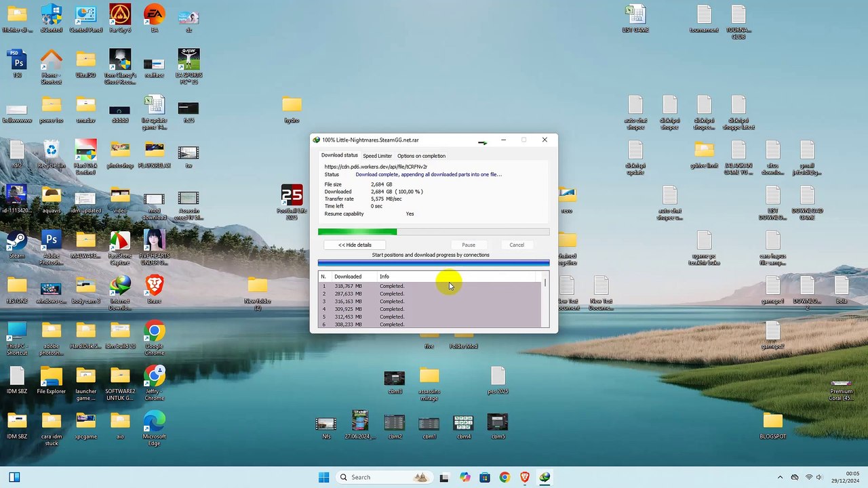Select the Control Panel shortcut

pos(85,19)
